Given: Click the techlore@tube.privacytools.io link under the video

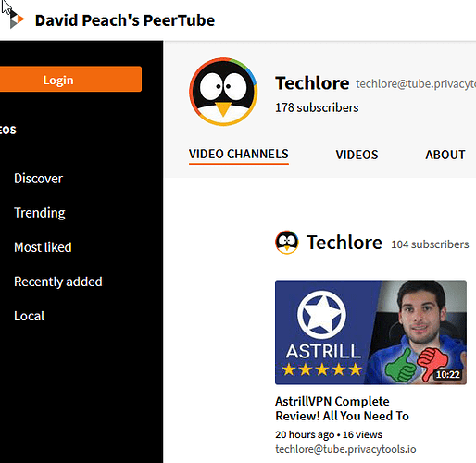Looking at the screenshot, I should 345,449.
